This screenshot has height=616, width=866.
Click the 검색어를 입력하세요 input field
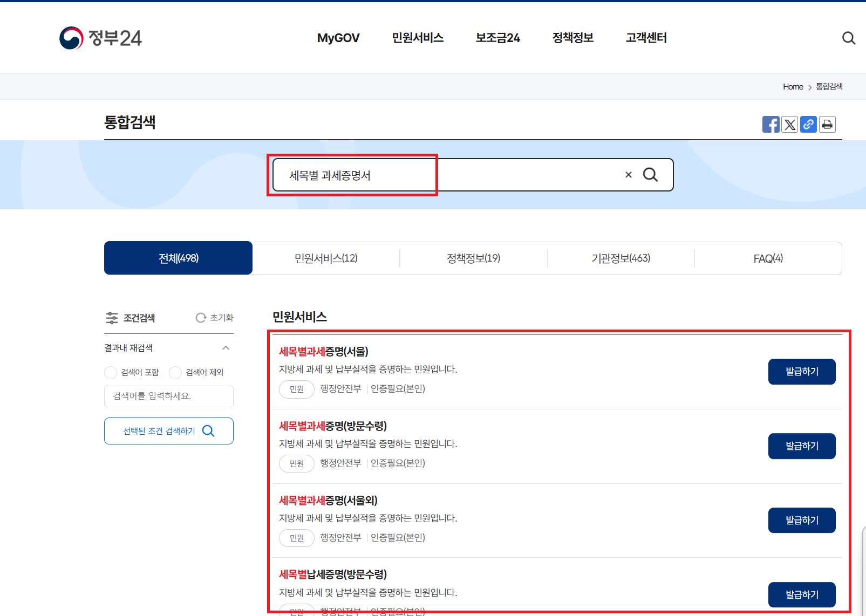(169, 396)
